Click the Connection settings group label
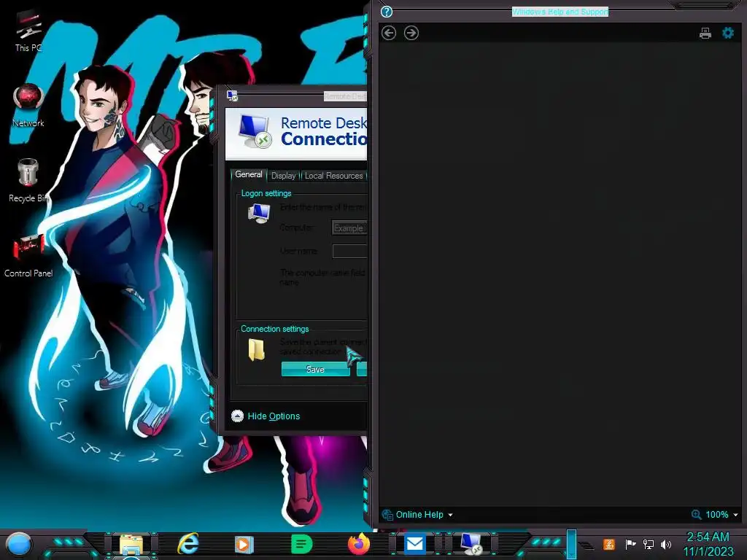 275,329
